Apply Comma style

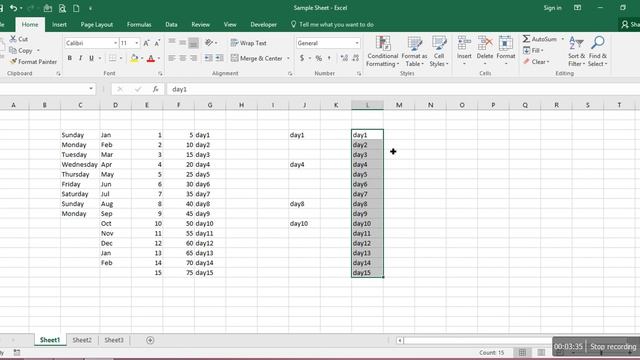point(329,58)
